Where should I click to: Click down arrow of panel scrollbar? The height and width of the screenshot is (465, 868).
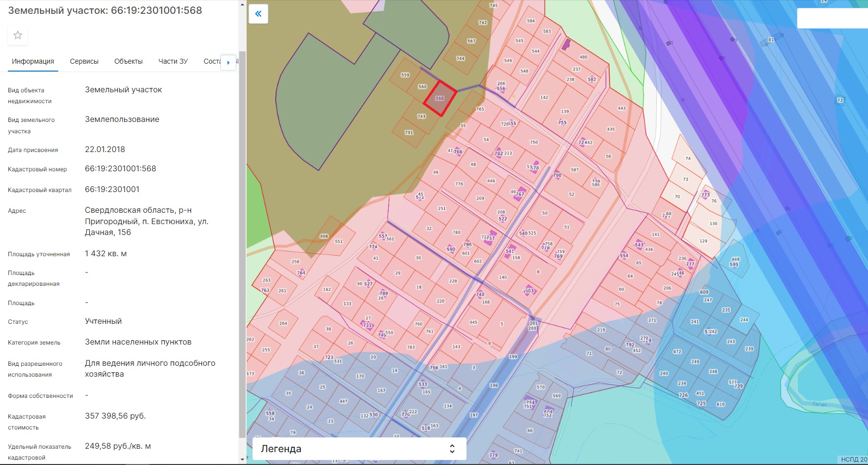click(x=242, y=459)
